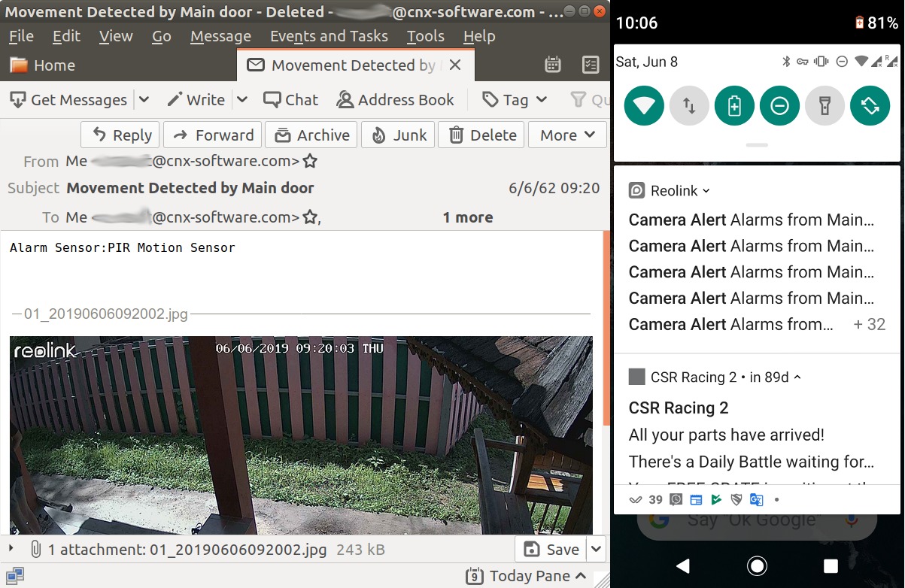Toggle Wi-Fi quick setting tile
This screenshot has width=905, height=588.
644,106
